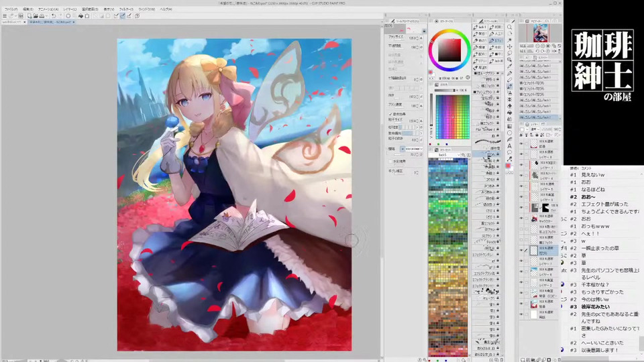Click the Save icon in command bar
Screen dimensions: 644x362
tap(42, 15)
